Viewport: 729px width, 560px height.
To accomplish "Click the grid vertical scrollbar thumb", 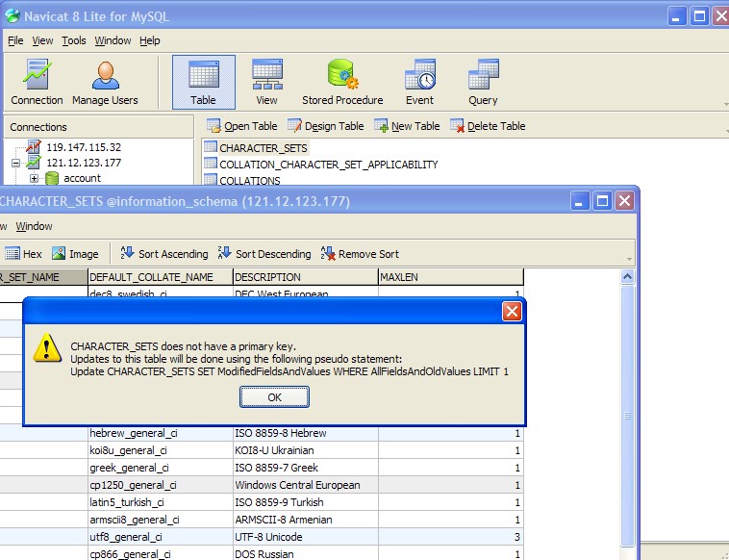I will (627, 416).
